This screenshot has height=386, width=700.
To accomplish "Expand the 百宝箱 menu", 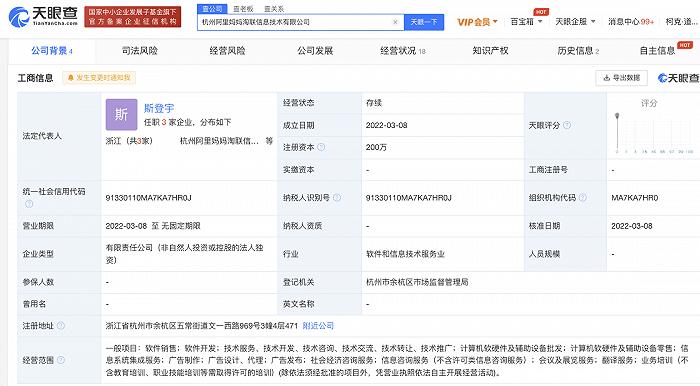I will pos(526,21).
